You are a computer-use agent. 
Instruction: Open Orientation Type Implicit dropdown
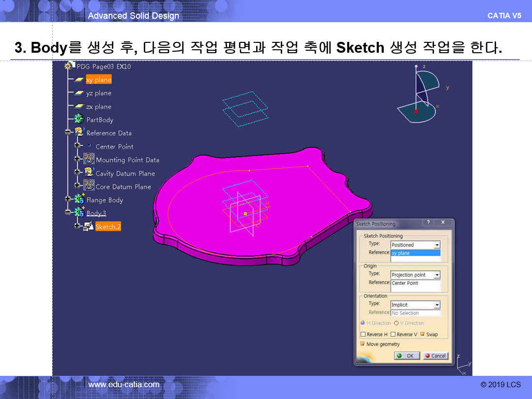click(436, 305)
